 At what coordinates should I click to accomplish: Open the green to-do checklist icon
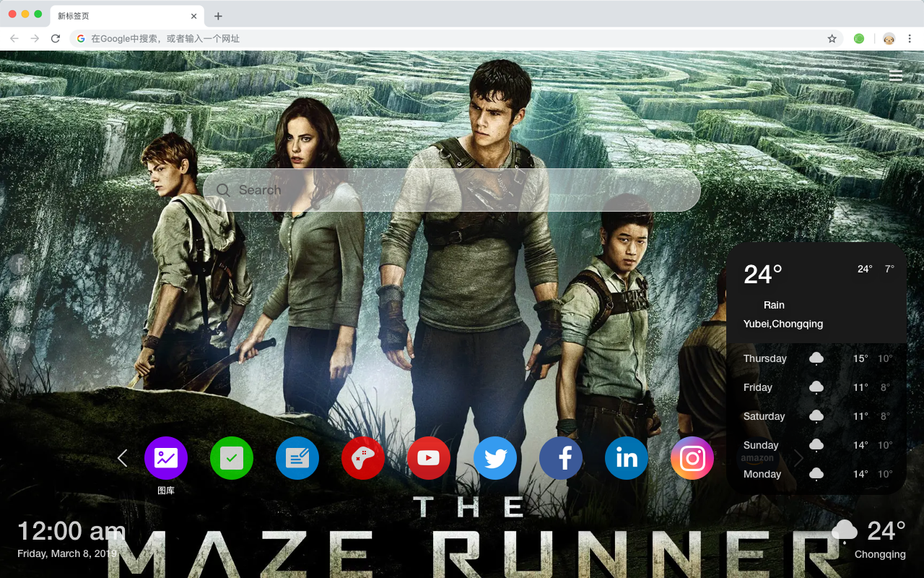(232, 458)
